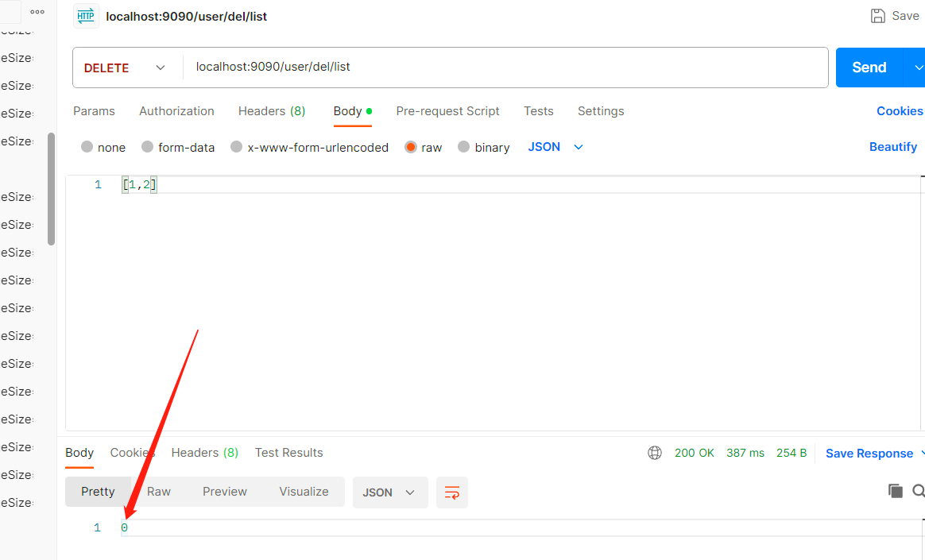The image size is (925, 560).
Task: Click the search icon in response panel
Action: coord(919,491)
